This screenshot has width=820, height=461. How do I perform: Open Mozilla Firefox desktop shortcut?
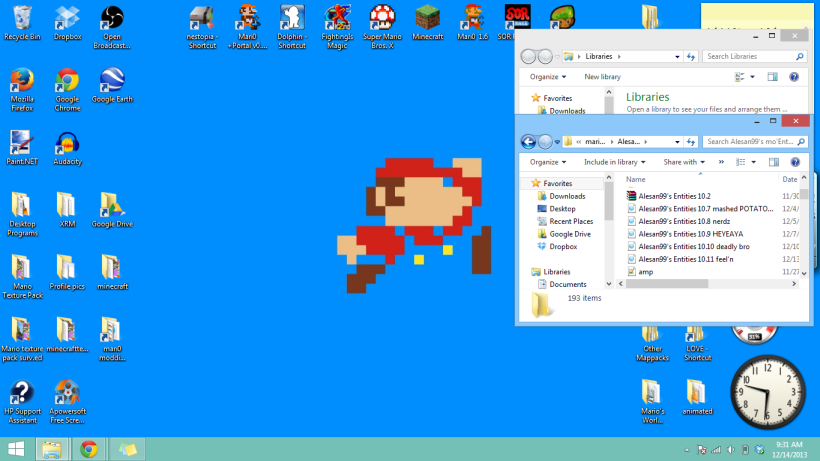pos(22,90)
